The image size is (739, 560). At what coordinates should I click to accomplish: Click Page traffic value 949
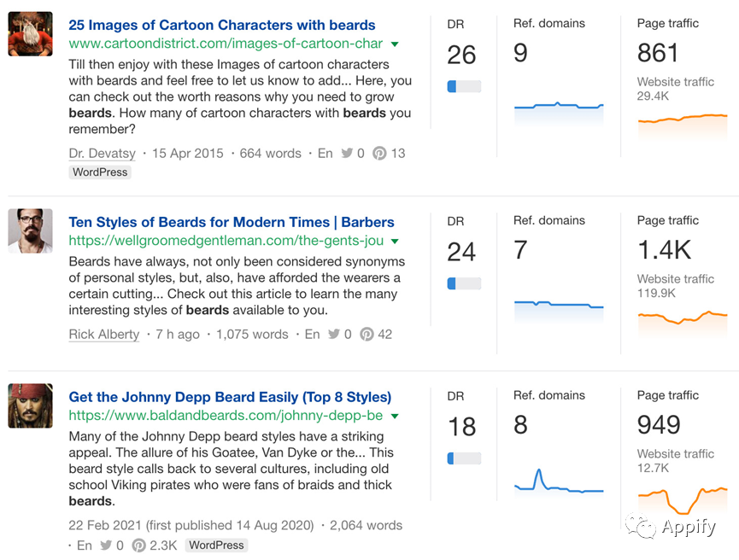659,425
